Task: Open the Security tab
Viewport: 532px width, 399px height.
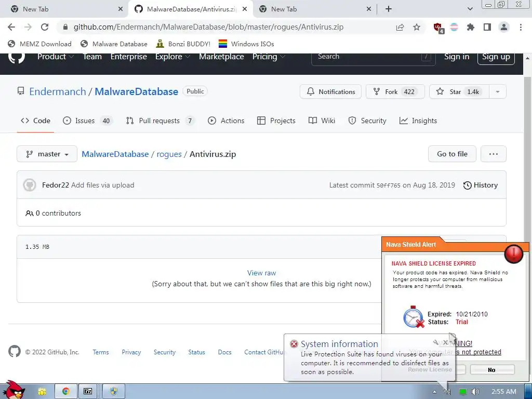Action: click(x=367, y=121)
